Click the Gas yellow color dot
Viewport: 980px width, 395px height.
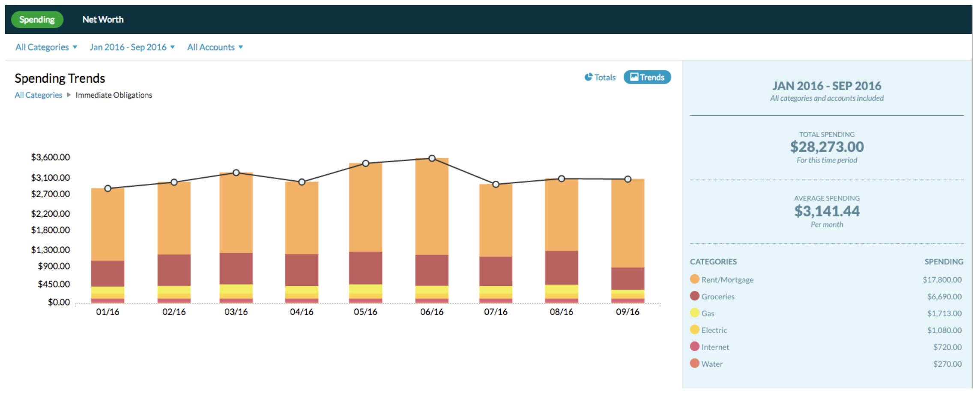tap(695, 313)
